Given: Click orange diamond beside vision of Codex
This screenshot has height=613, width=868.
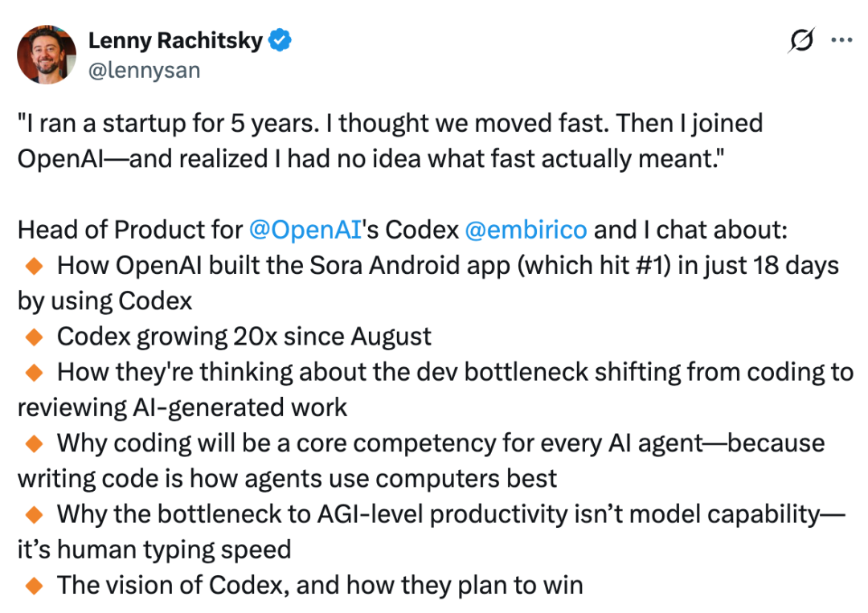Looking at the screenshot, I should 35,586.
